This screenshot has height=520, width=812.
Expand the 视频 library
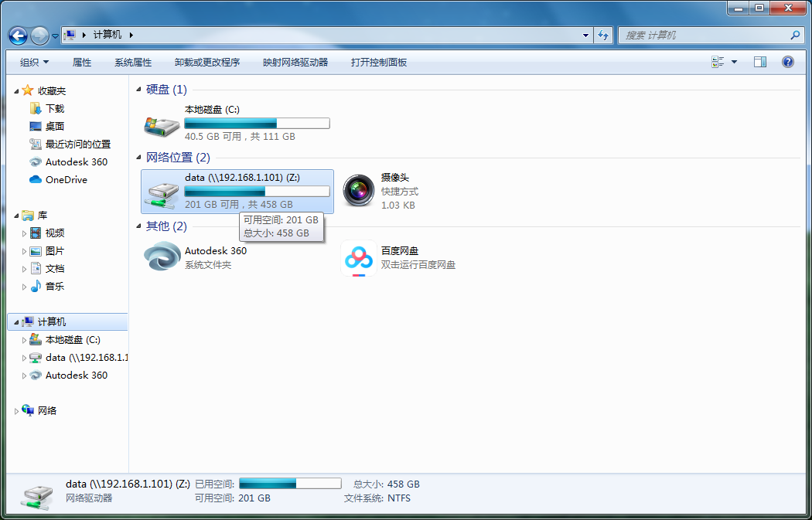click(24, 233)
